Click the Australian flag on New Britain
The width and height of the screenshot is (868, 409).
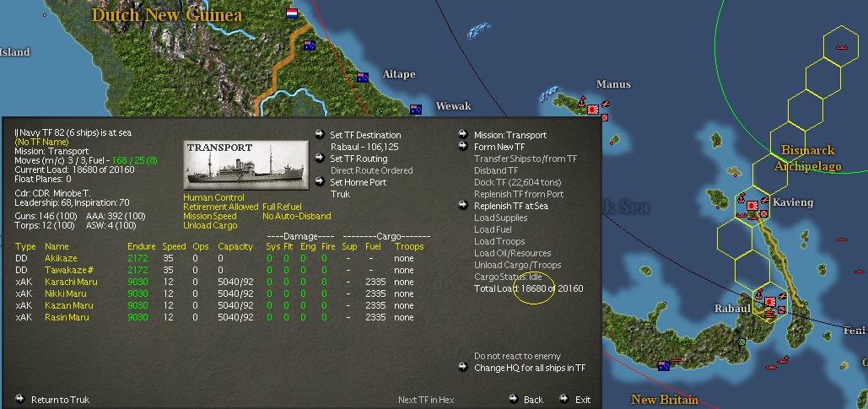tap(664, 366)
